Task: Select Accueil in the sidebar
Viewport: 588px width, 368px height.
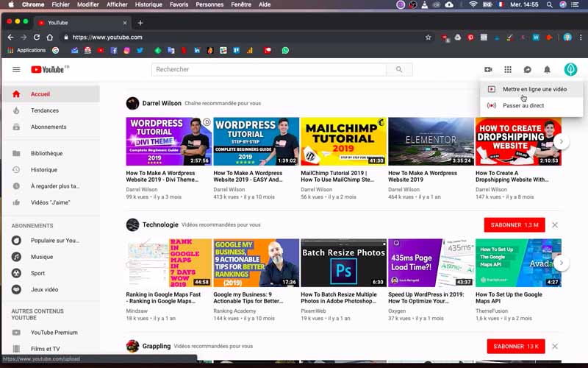Action: pyautogui.click(x=51, y=94)
